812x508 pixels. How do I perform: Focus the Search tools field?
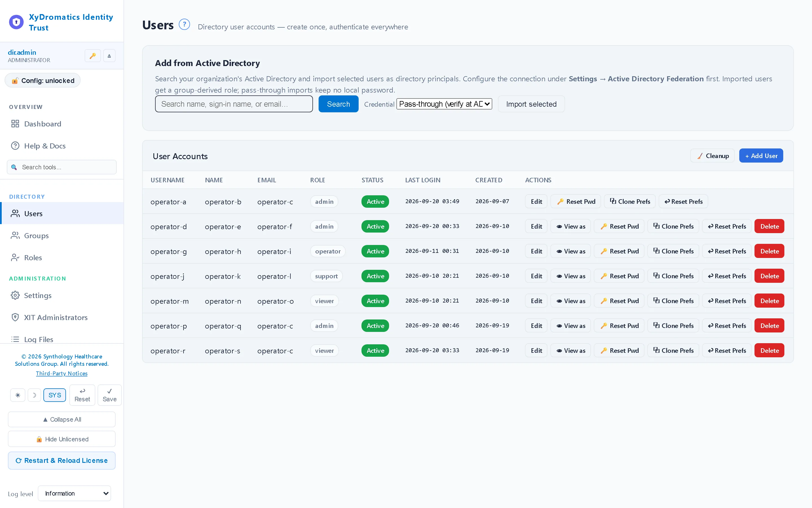(62, 167)
